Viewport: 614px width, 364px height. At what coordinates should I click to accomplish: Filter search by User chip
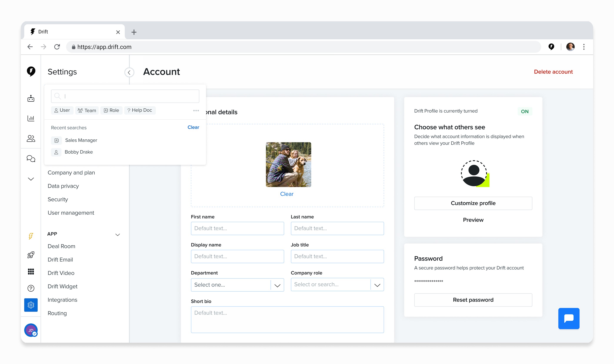coord(62,110)
